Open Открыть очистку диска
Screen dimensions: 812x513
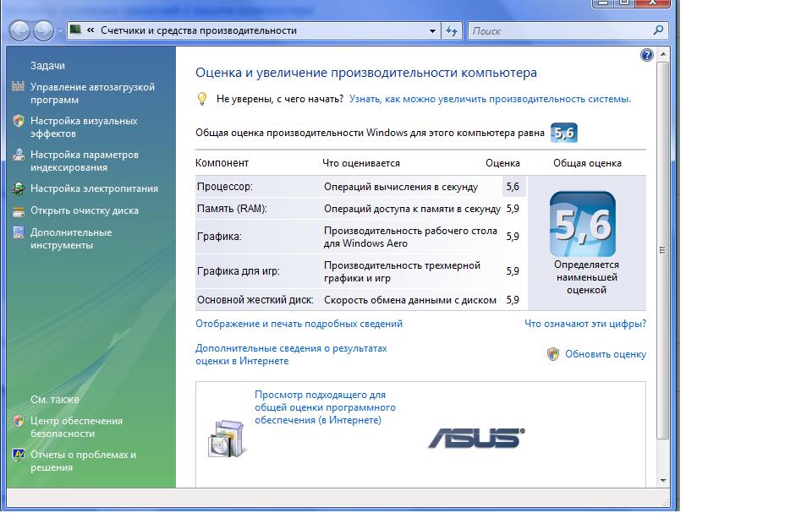[x=85, y=210]
